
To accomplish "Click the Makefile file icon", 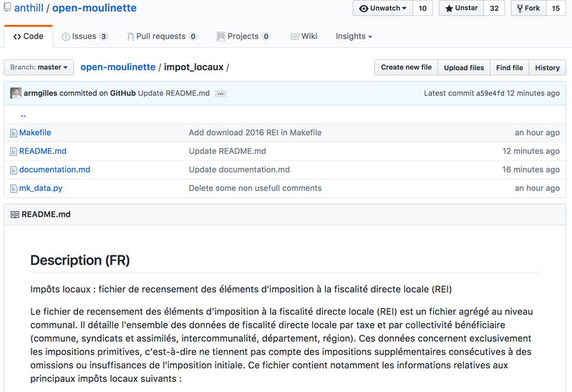I will (14, 133).
